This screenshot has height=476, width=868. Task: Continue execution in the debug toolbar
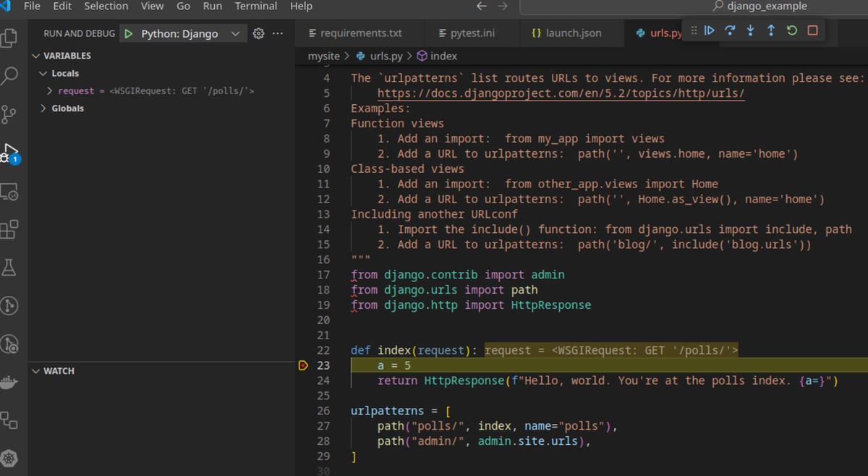pos(710,30)
